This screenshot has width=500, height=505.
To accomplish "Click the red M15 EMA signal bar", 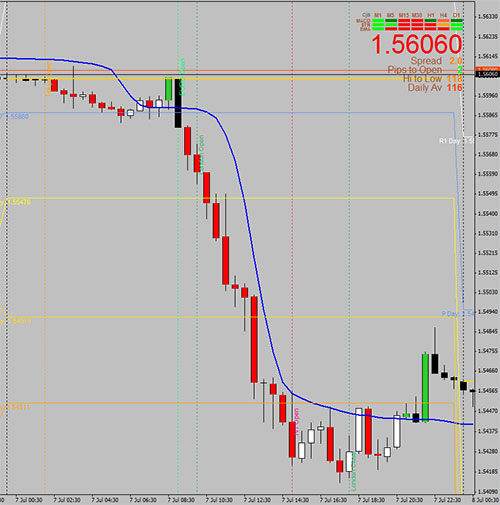I will coord(404,29).
